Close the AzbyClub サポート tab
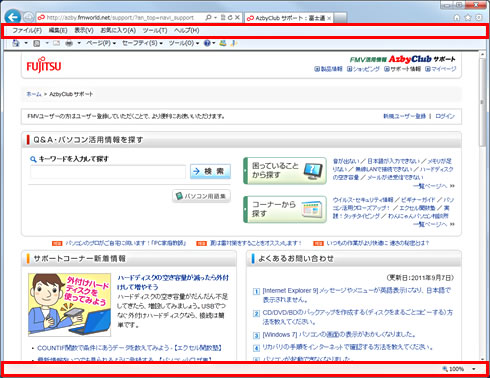Screen dimensions: 490x378 [329, 18]
